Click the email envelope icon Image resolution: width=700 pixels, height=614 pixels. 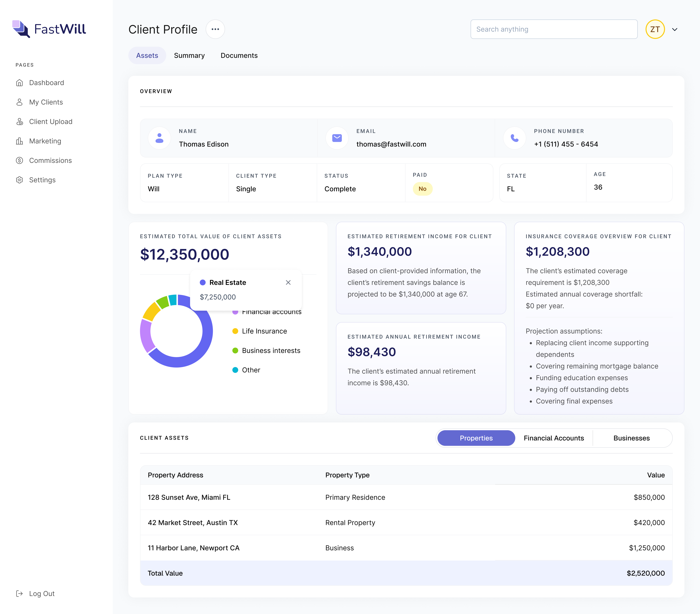(337, 138)
